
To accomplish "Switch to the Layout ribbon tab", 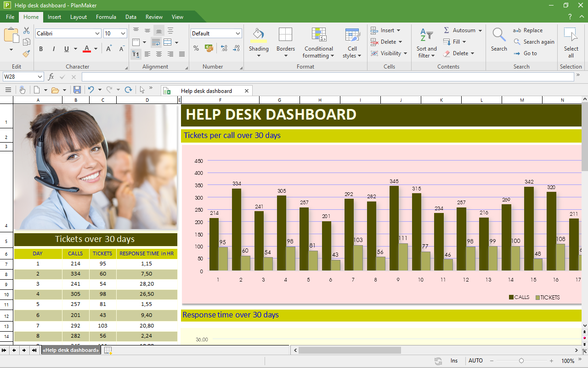I will click(79, 17).
